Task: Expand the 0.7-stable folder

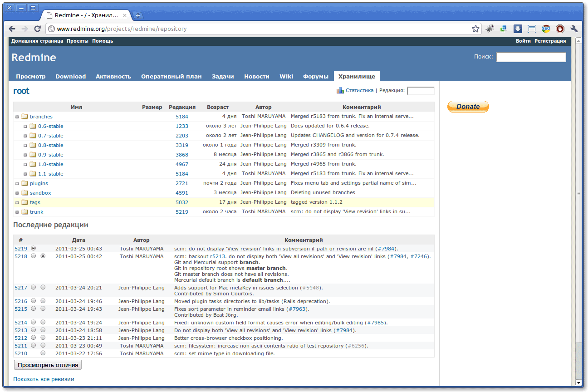Action: coord(25,136)
